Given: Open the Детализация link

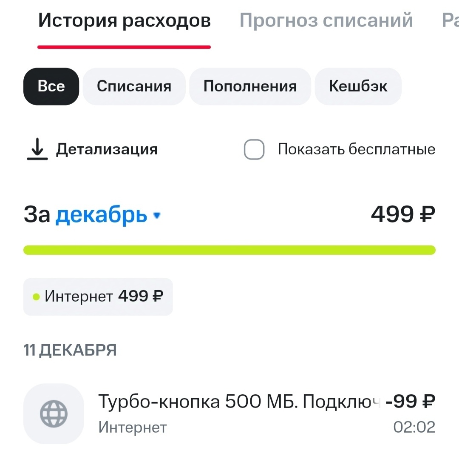Looking at the screenshot, I should pyautogui.click(x=107, y=149).
